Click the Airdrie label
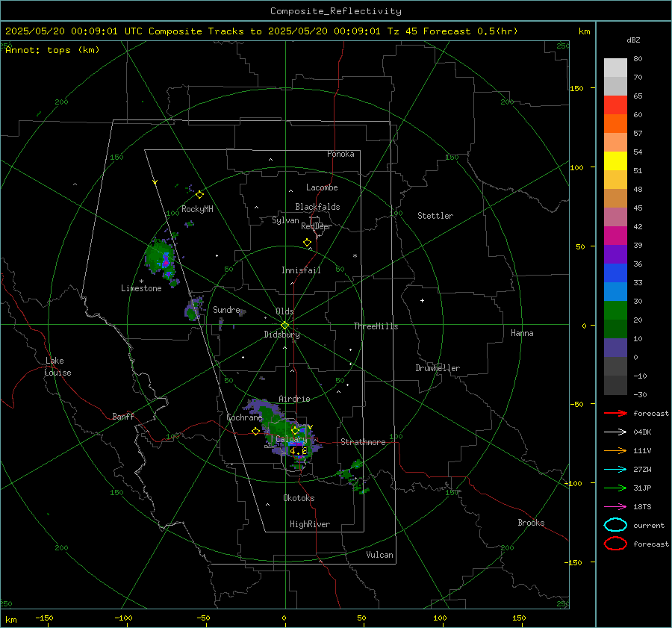672x628 pixels. 294,399
